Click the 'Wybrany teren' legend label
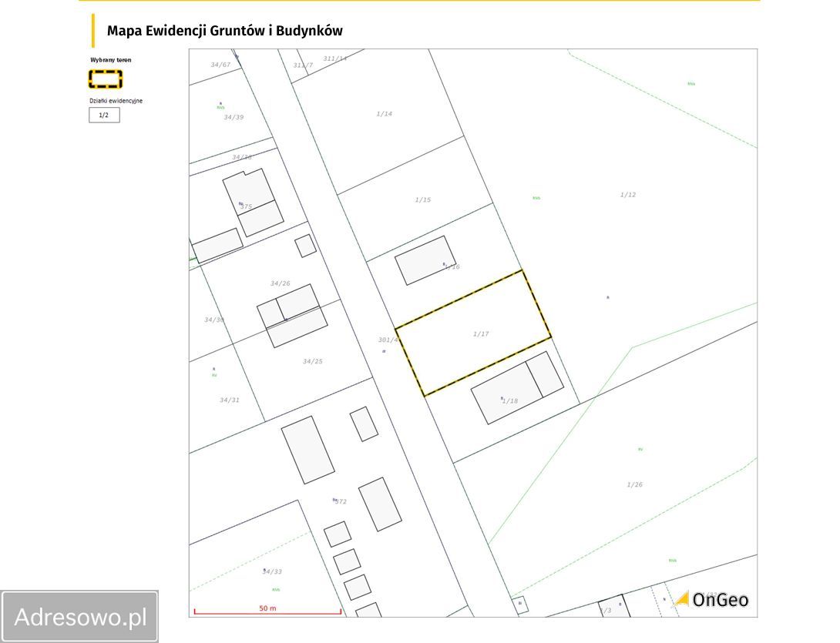The height and width of the screenshot is (643, 840). [111, 60]
